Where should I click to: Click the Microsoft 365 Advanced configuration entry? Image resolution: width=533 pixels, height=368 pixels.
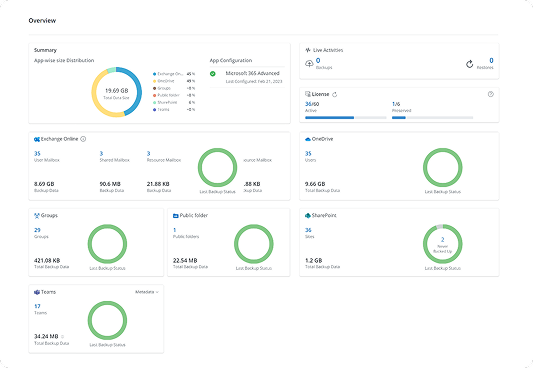(x=253, y=73)
